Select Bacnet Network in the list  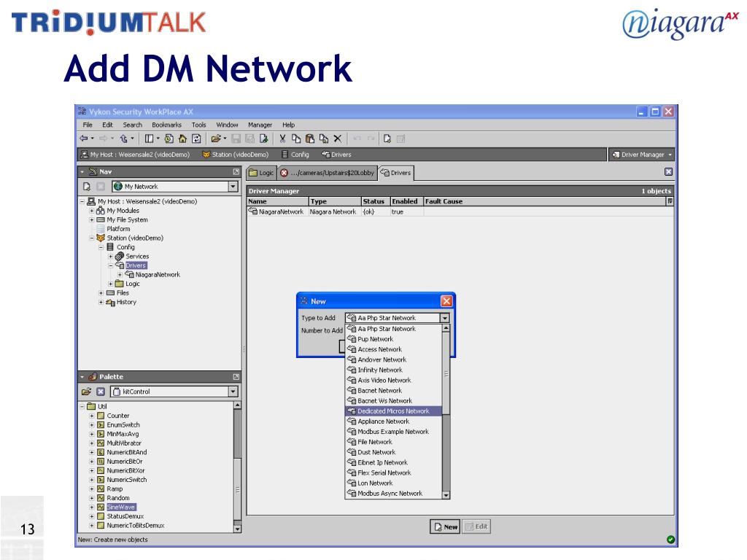click(393, 391)
